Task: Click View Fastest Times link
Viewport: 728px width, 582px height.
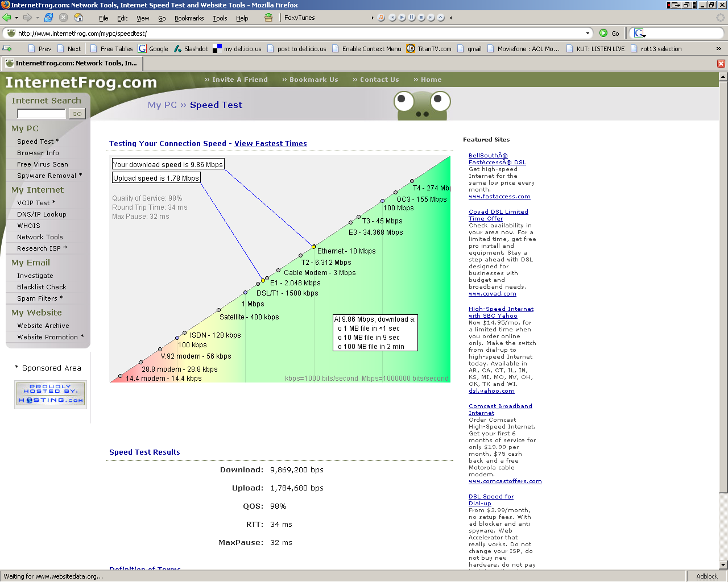Action: tap(271, 144)
